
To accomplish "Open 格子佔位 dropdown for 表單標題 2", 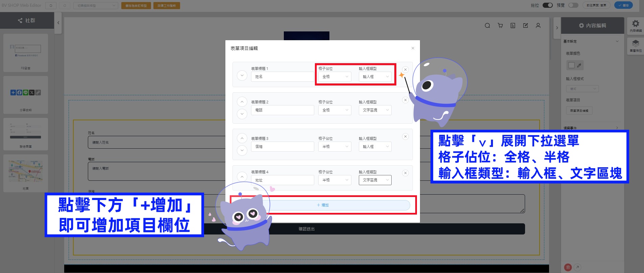I will click(x=335, y=110).
